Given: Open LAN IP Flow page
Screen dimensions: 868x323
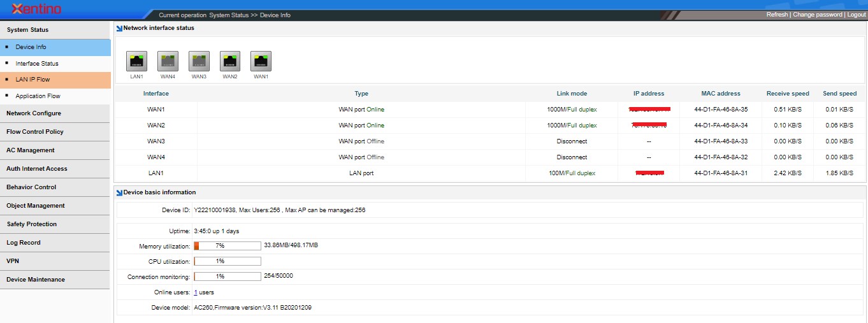Looking at the screenshot, I should 33,80.
